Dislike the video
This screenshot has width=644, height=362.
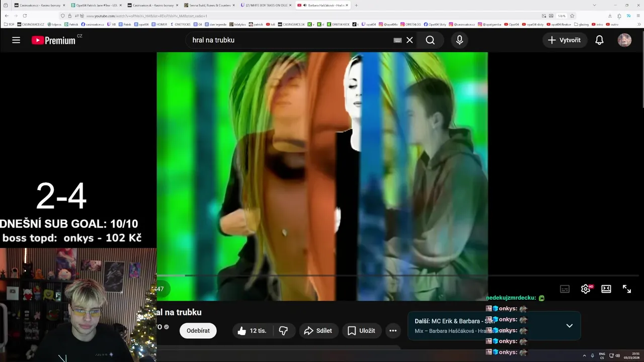(x=283, y=331)
